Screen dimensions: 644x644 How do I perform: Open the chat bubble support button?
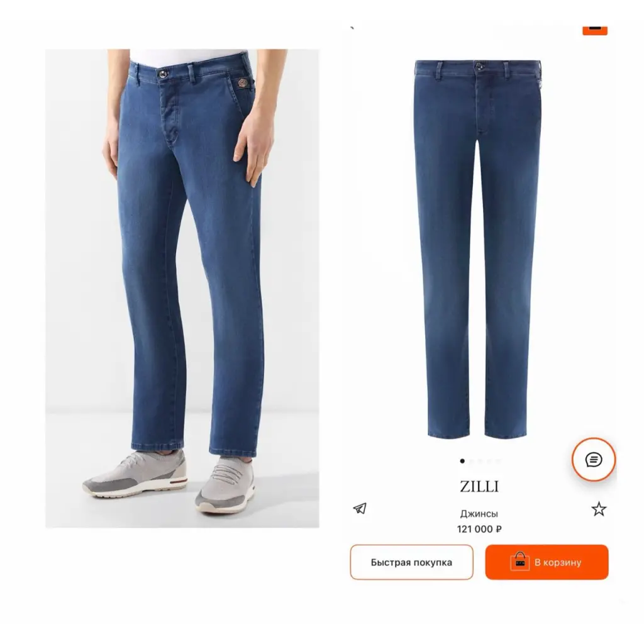click(x=594, y=460)
